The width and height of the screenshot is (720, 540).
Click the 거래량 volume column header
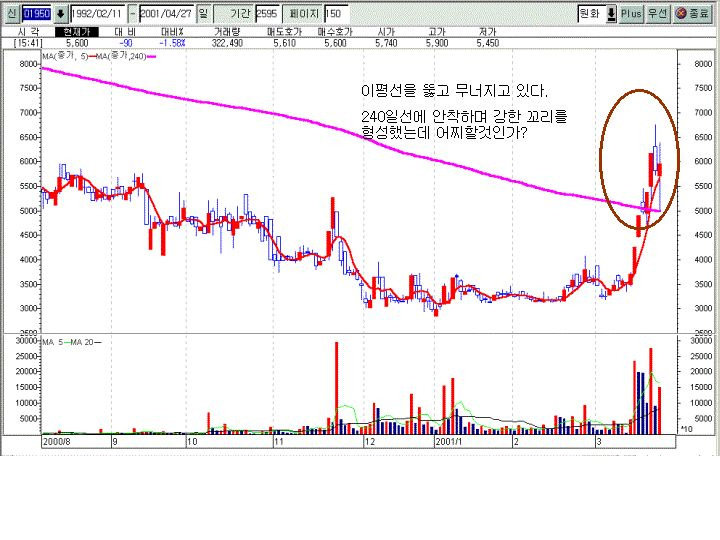coord(225,33)
